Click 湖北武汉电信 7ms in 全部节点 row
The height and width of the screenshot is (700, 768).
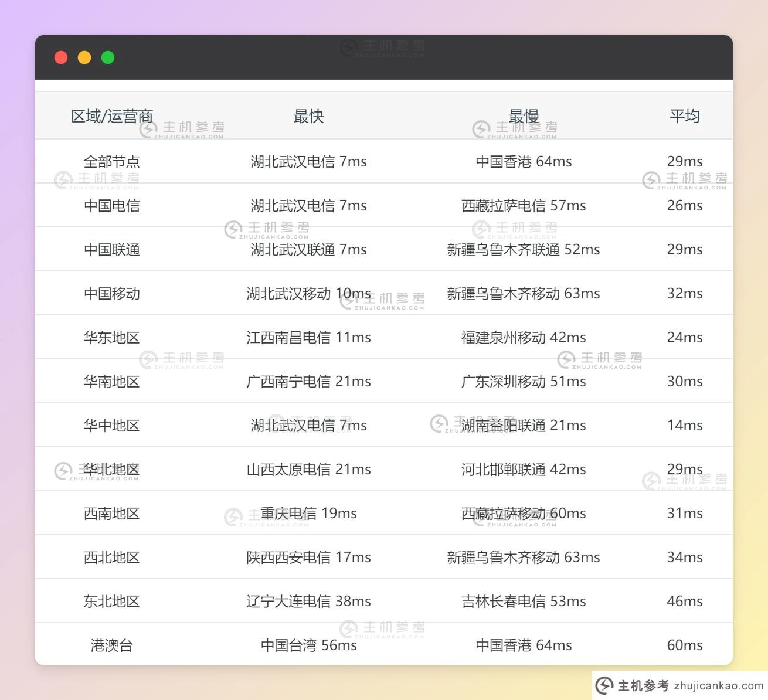308,161
